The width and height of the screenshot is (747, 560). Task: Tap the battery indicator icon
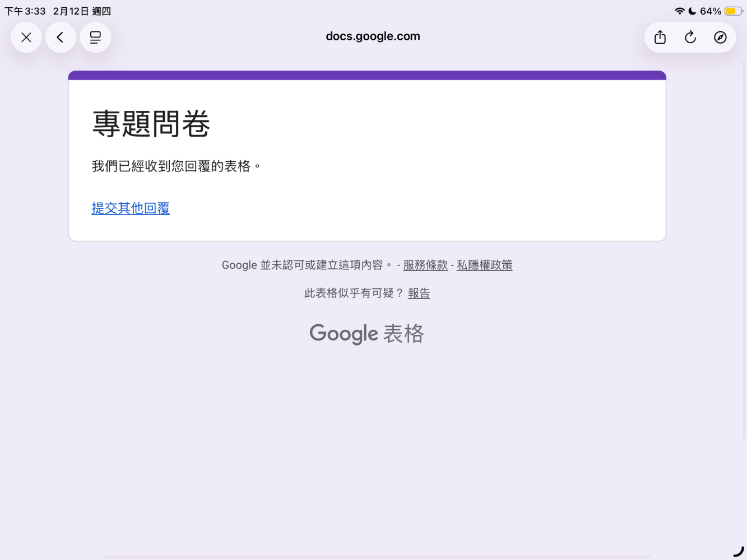[734, 11]
